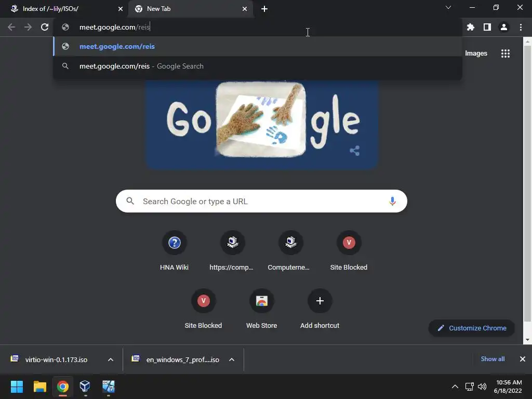Open Chrome three-dot menu
The image size is (532, 399).
click(x=521, y=27)
